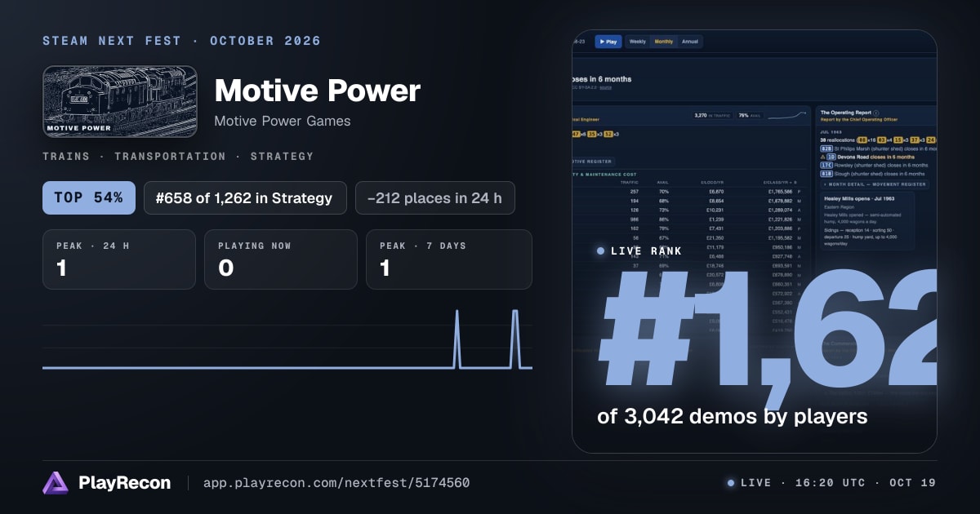Open the Peak 24 H stat card
Screen dimensions: 980x514
coord(119,259)
